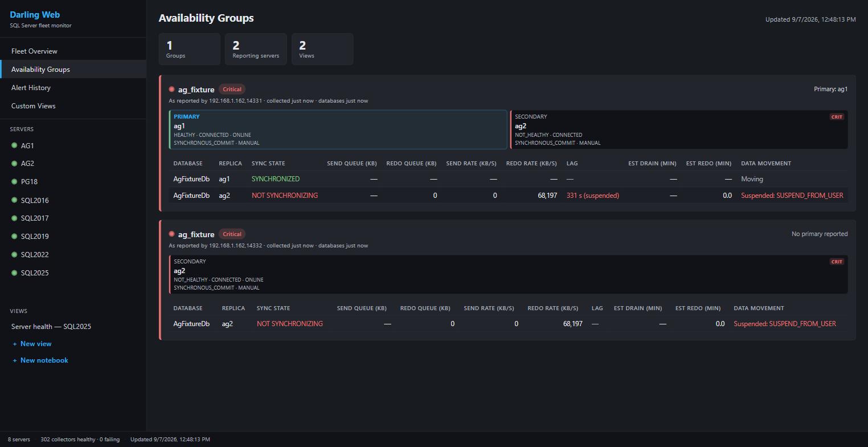Click the green status dot beside AG1
868x447 pixels.
(14, 145)
